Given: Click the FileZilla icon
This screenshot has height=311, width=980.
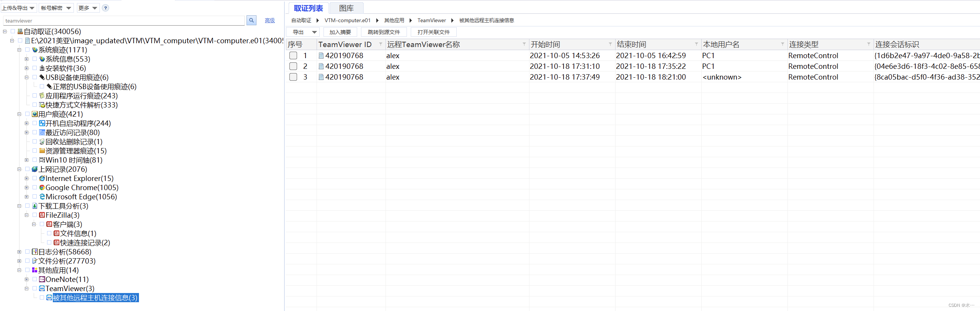Looking at the screenshot, I should 42,215.
